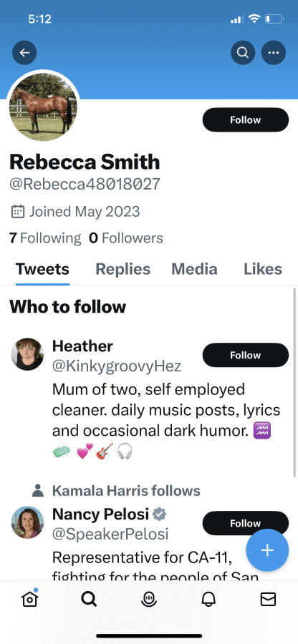
Task: Follow Rebecca Smith
Action: coord(246,120)
